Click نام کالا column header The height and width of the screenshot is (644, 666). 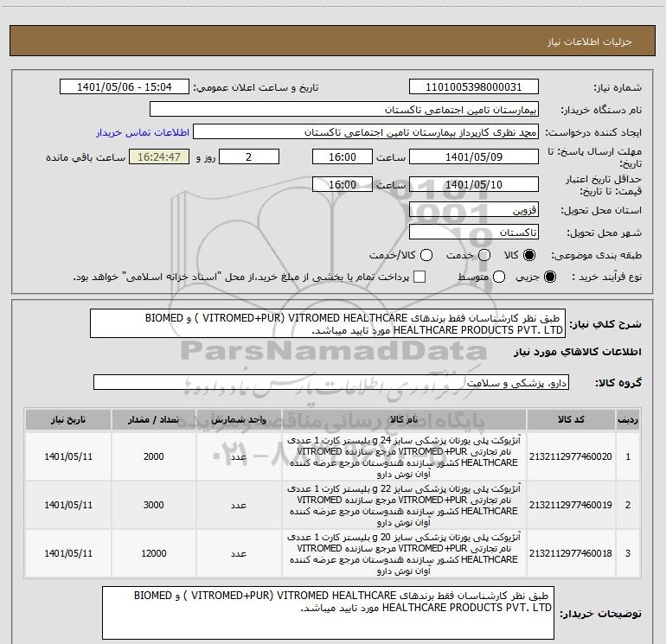(x=404, y=420)
